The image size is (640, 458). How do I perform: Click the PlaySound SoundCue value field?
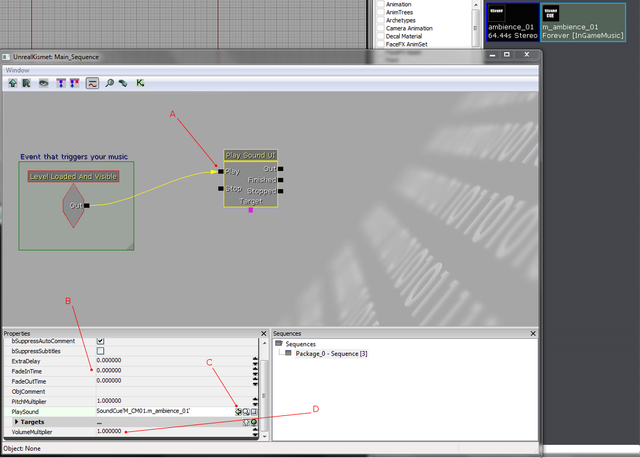click(165, 411)
